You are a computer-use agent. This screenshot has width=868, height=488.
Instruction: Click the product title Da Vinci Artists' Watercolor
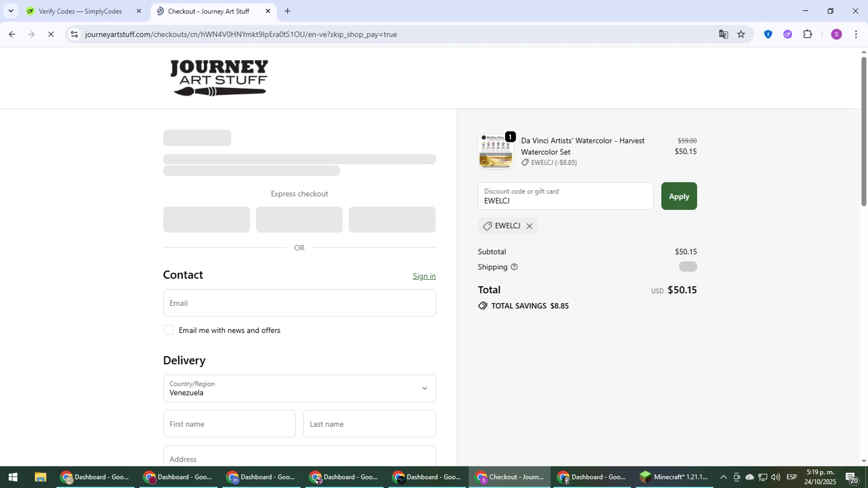(x=583, y=146)
